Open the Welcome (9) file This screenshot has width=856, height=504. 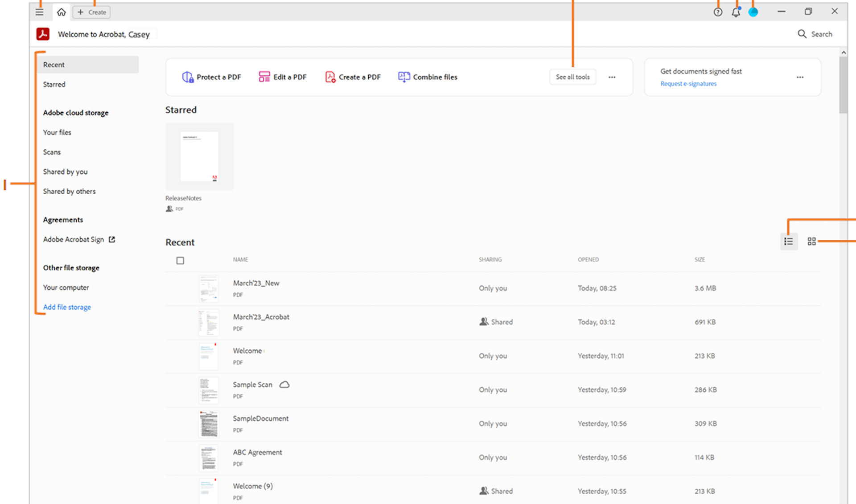coord(253,486)
